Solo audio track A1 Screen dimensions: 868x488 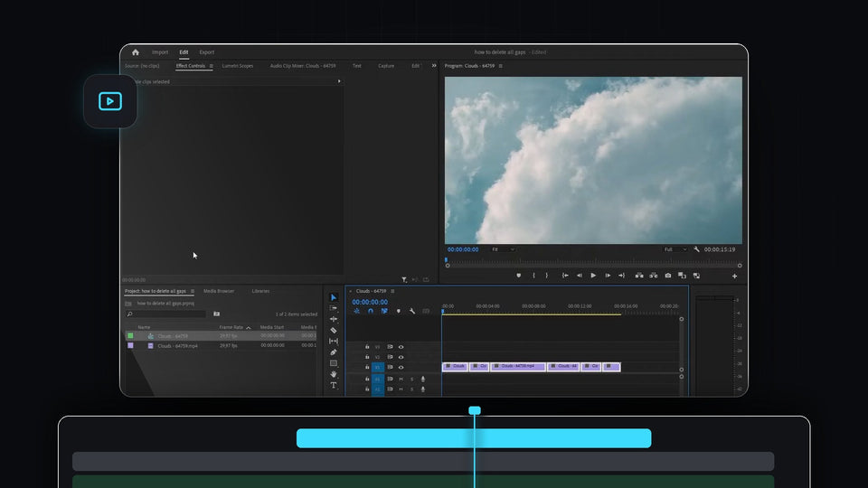pyautogui.click(x=412, y=379)
